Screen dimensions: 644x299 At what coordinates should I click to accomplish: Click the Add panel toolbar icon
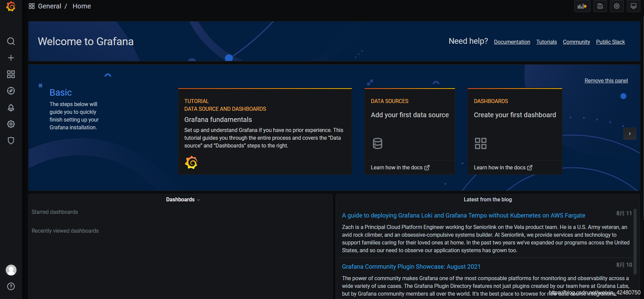tap(582, 6)
